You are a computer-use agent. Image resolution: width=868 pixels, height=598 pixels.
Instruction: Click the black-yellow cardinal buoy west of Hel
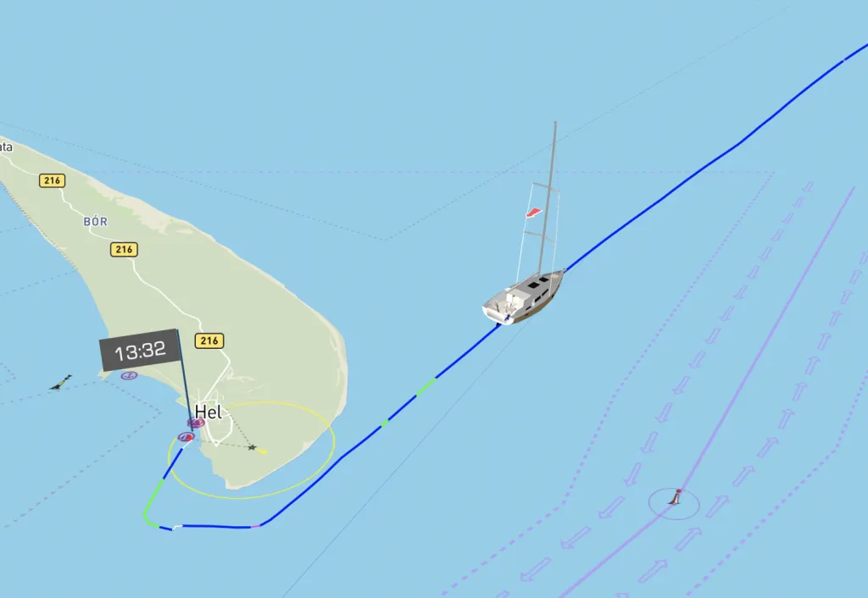(60, 383)
